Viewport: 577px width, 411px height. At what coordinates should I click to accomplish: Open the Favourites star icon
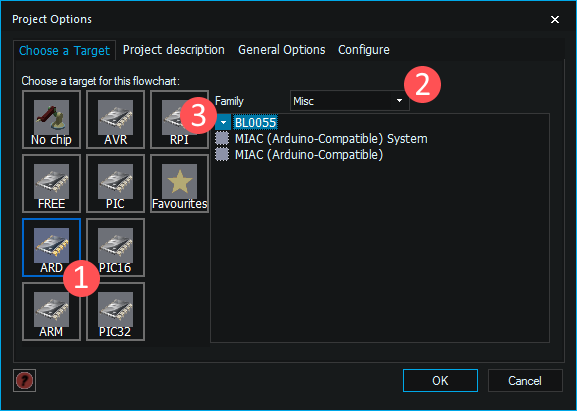179,184
